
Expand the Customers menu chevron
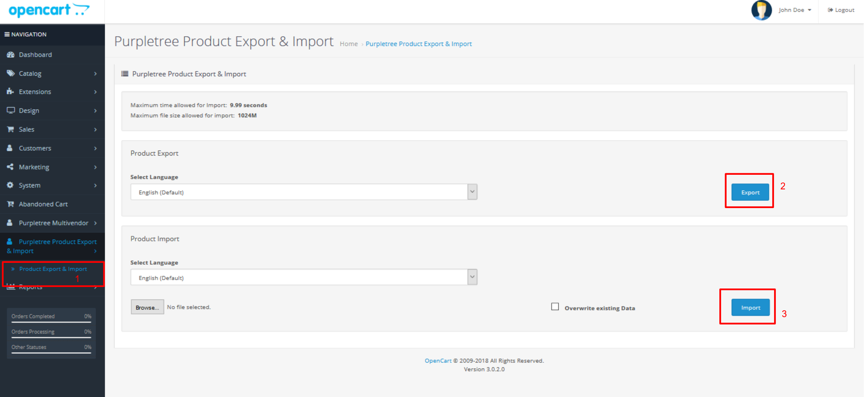[x=95, y=148]
